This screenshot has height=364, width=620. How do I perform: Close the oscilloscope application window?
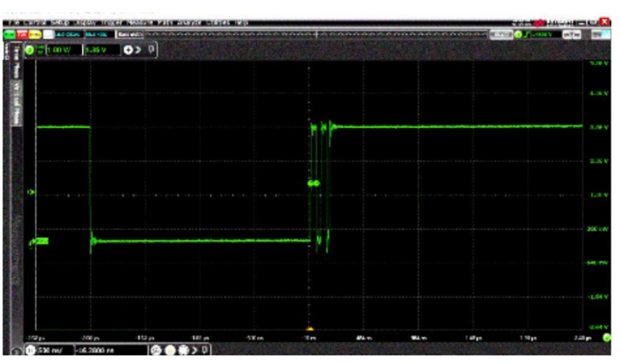605,22
